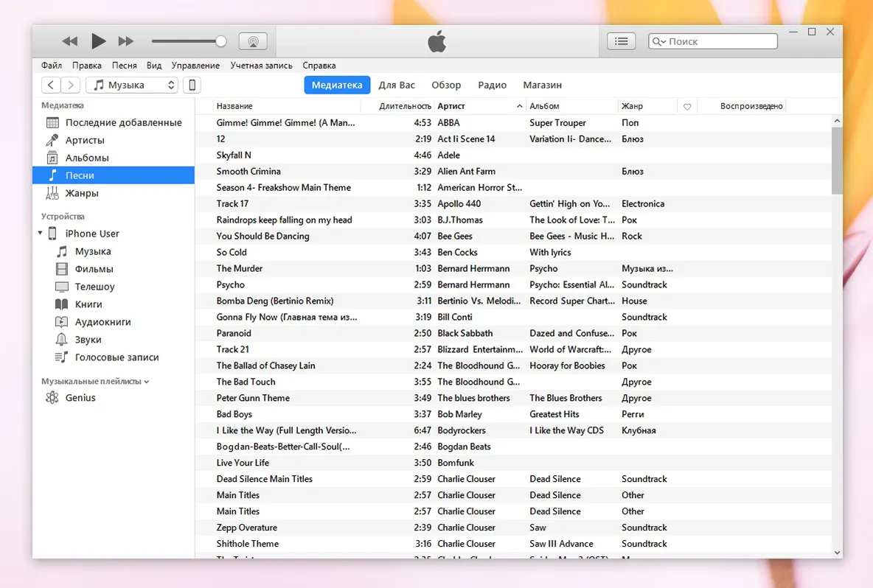Go forward with the right arrow button
The image size is (873, 588).
[x=70, y=85]
